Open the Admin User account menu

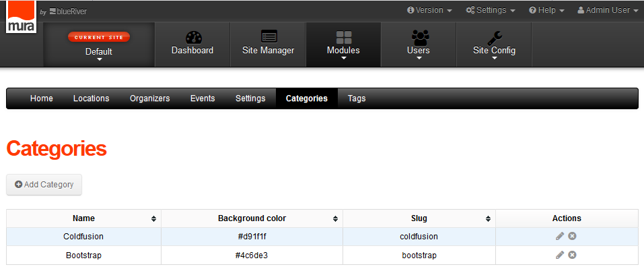pyautogui.click(x=608, y=10)
